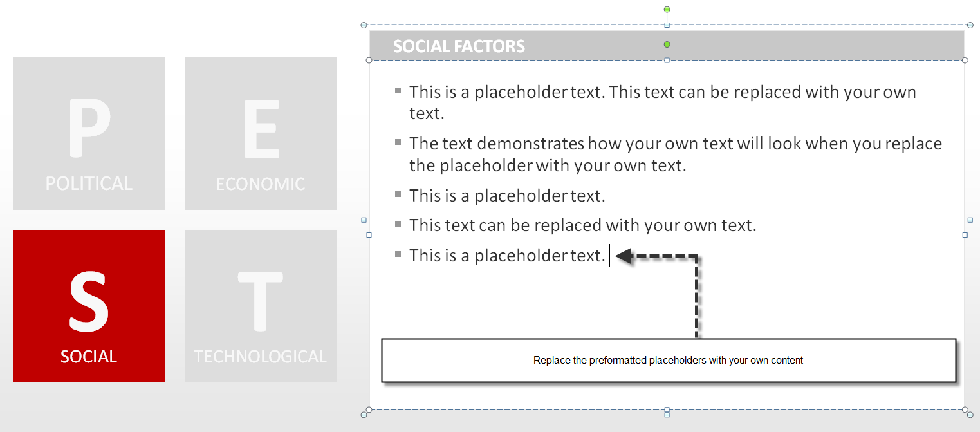Click the outer frame's bottom-left corner handle

pyautogui.click(x=364, y=415)
